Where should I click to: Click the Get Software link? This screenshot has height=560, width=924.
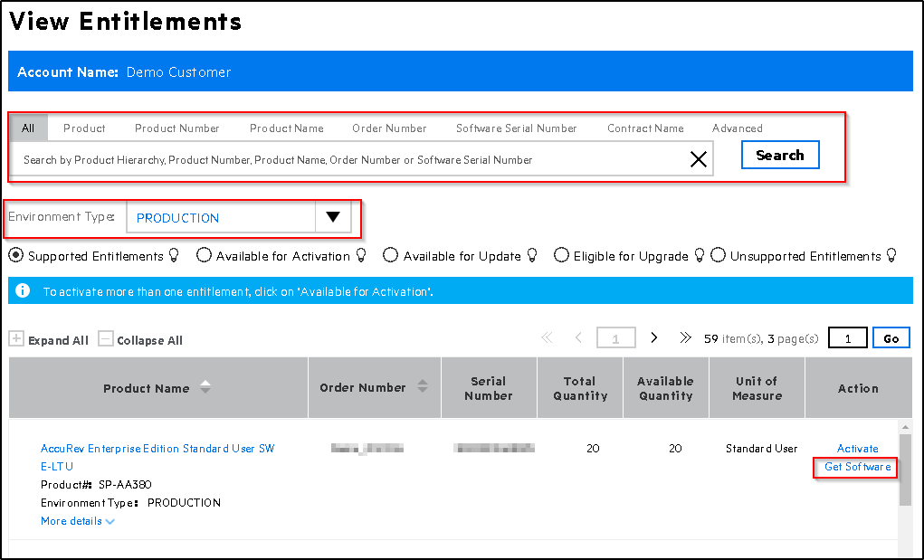click(x=854, y=468)
